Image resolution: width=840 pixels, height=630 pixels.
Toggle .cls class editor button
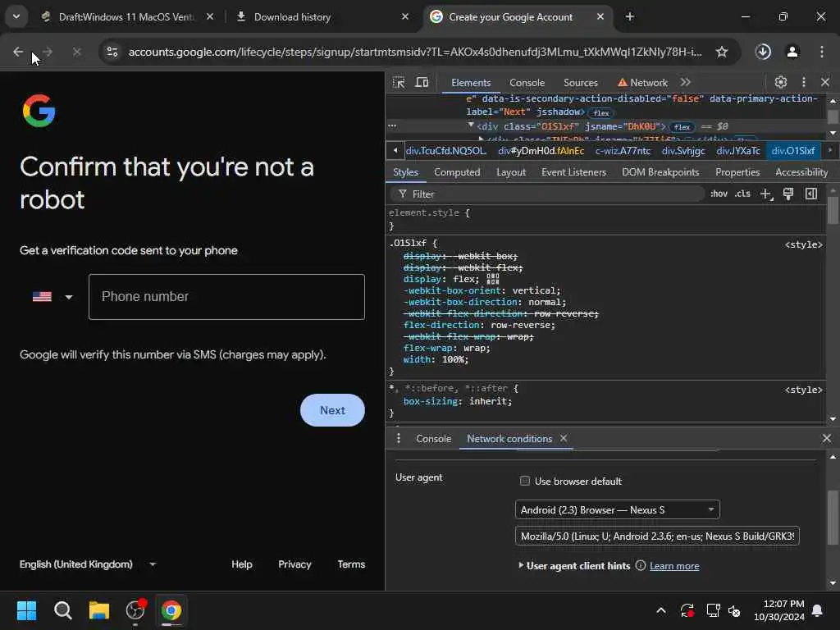click(x=742, y=194)
